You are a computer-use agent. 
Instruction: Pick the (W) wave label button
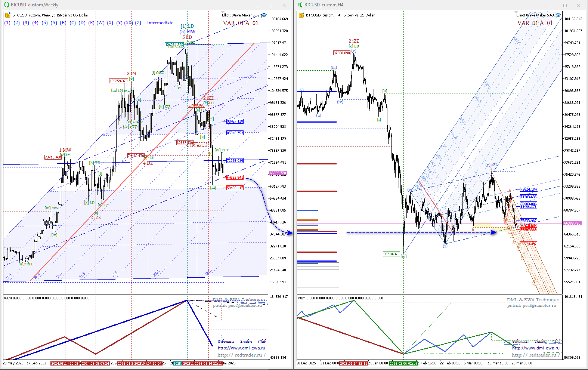pyautogui.click(x=100, y=23)
